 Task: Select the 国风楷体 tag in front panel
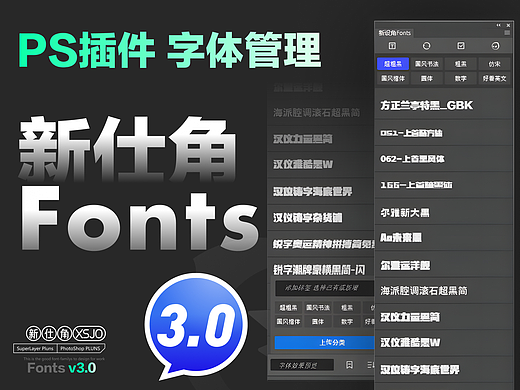tap(393, 78)
